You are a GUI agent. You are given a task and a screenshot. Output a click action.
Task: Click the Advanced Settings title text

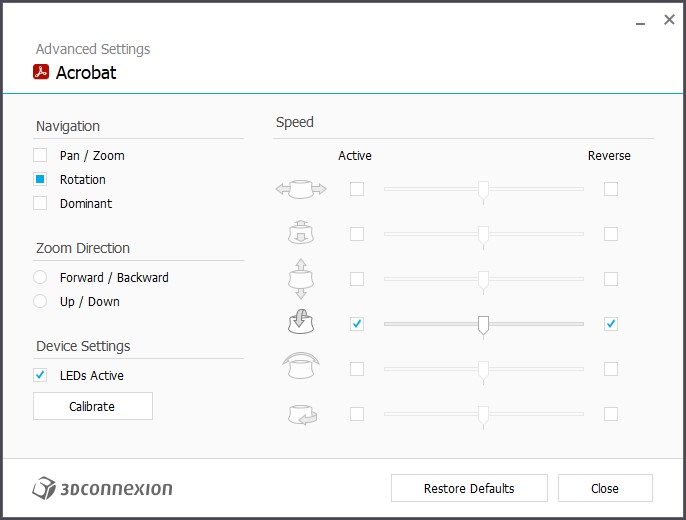[93, 49]
